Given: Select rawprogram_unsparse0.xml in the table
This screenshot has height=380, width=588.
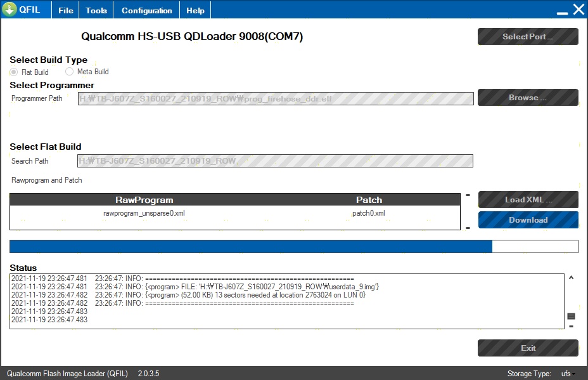Looking at the screenshot, I should click(x=144, y=213).
